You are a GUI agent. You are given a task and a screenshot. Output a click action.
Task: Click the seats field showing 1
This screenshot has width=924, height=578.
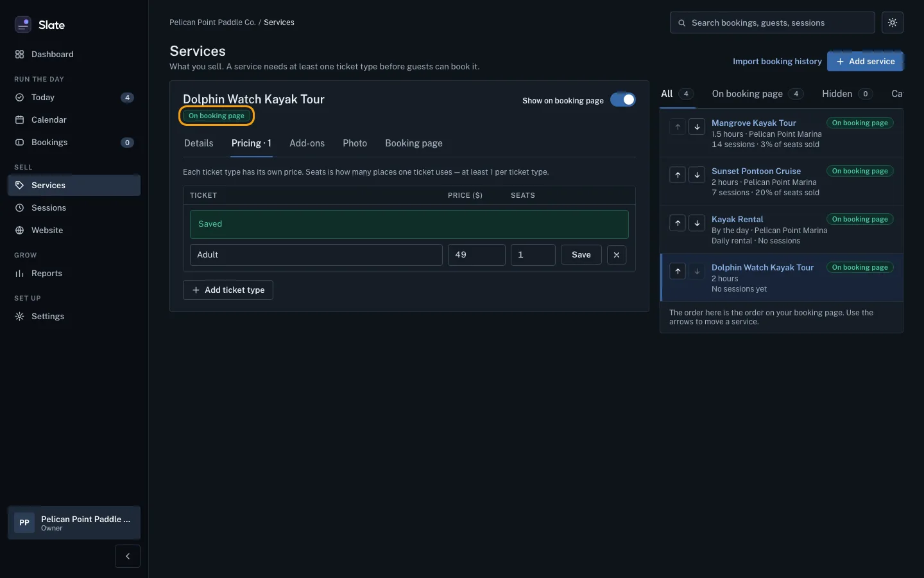click(x=533, y=255)
